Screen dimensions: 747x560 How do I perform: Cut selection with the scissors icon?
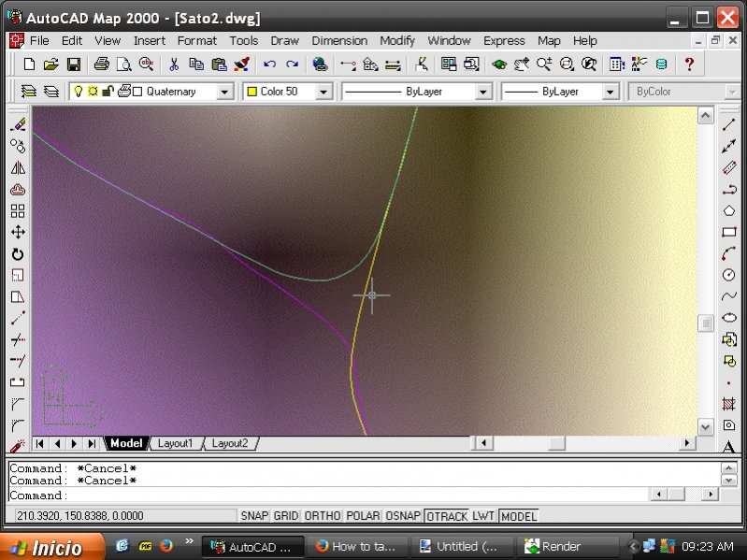coord(174,64)
